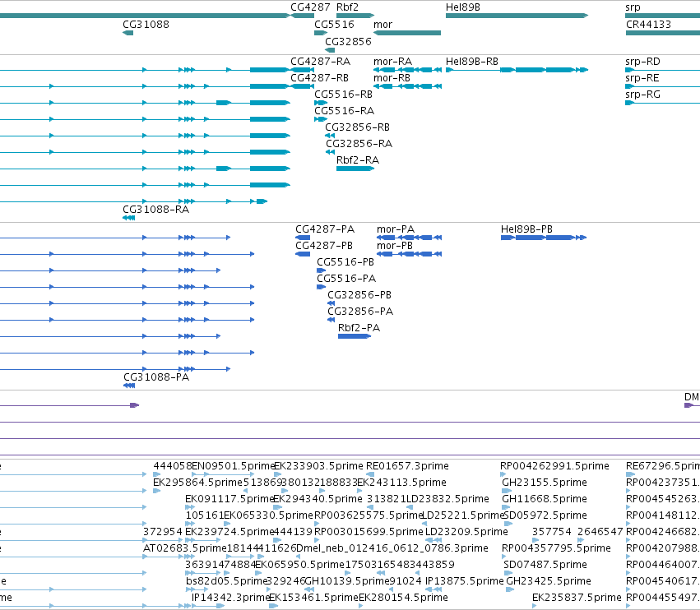The height and width of the screenshot is (610, 700).
Task: Click the Hel89B gene span bar
Action: click(x=517, y=16)
